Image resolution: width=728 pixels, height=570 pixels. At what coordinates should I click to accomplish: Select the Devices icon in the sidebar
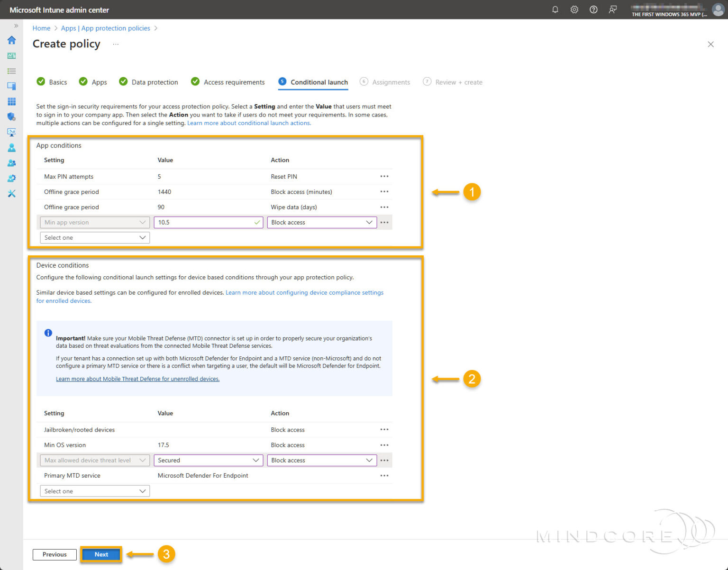coord(11,86)
